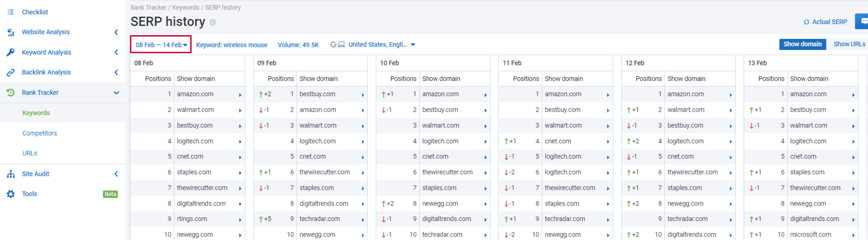This screenshot has width=868, height=240.
Task: Click Rank Tracker in the breadcrumb
Action: 148,8
